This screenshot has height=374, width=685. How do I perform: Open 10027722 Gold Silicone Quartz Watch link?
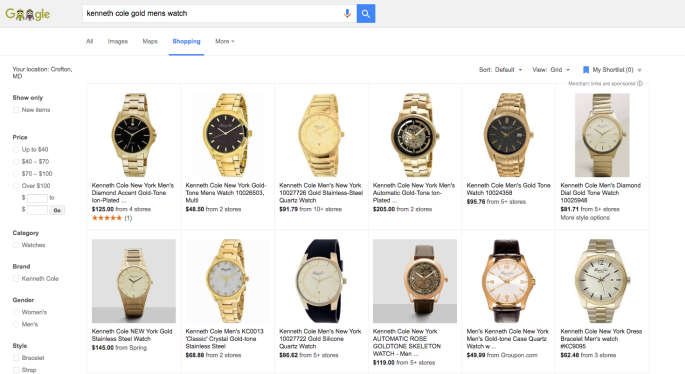point(320,339)
